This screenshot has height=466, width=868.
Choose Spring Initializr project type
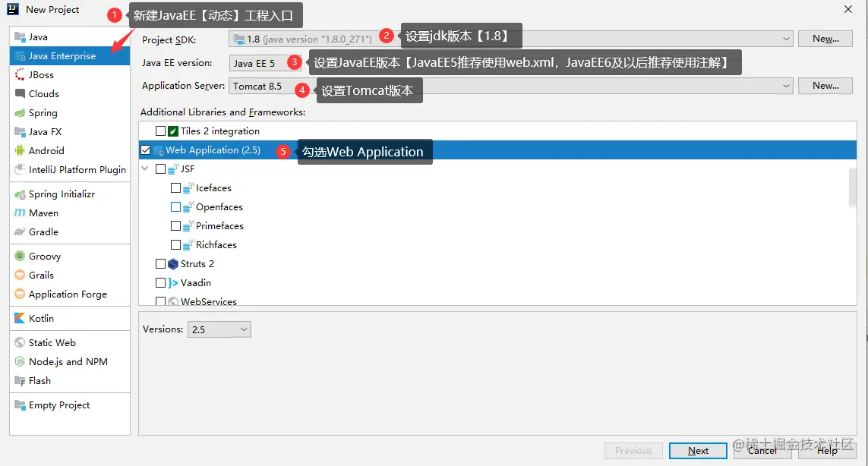point(70,194)
